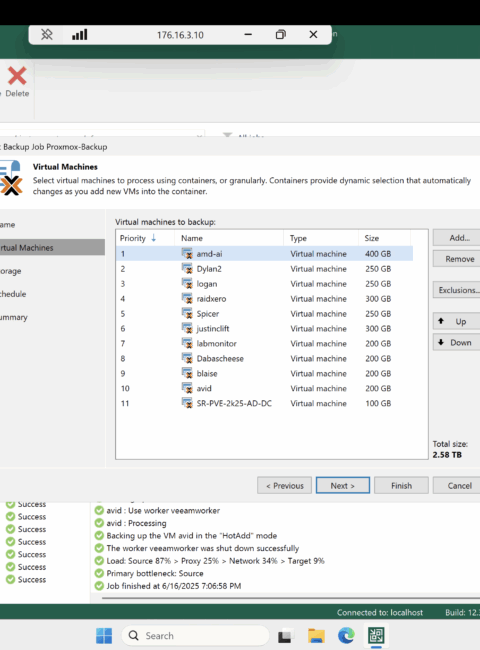Click the VM icon beside amd-ai
This screenshot has height=650, width=480.
coord(187,254)
